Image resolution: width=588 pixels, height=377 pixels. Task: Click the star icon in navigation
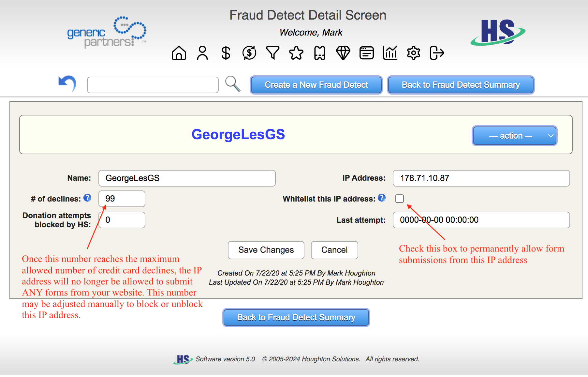click(296, 53)
